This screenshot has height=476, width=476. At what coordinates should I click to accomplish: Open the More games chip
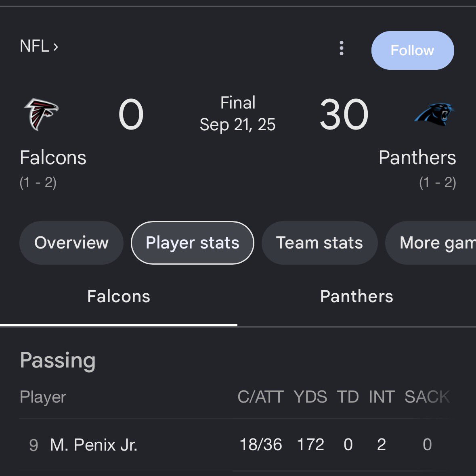pos(431,243)
